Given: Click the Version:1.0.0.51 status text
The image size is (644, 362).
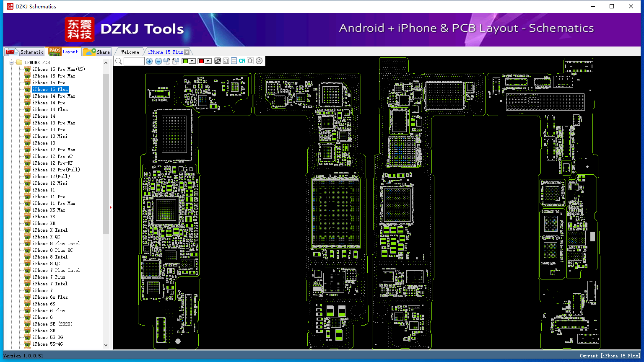Looking at the screenshot, I should 23,356.
